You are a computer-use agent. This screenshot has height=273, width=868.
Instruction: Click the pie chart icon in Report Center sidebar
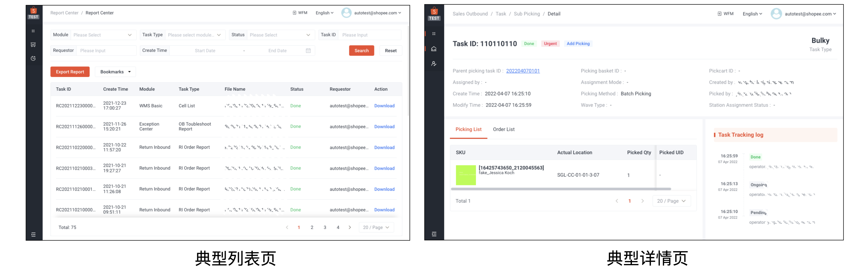point(33,59)
